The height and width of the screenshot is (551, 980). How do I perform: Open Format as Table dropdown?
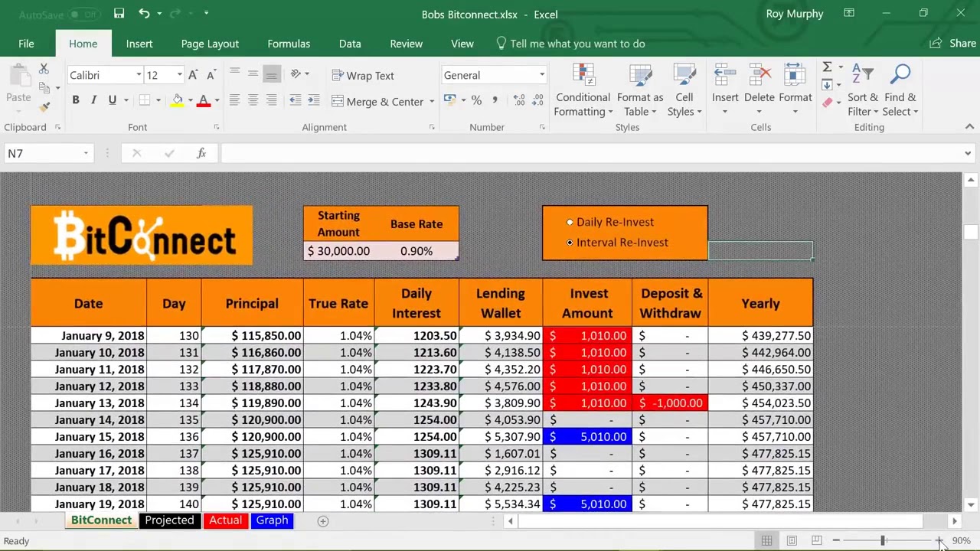click(x=640, y=90)
